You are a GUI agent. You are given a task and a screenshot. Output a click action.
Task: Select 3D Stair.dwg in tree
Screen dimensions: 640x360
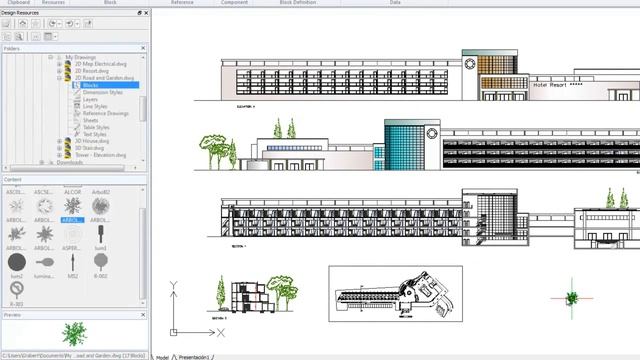89,148
